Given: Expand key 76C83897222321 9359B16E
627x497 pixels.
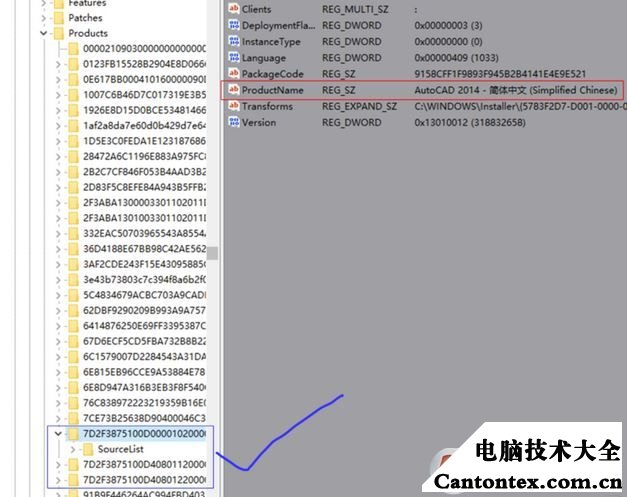Looking at the screenshot, I should [x=58, y=403].
